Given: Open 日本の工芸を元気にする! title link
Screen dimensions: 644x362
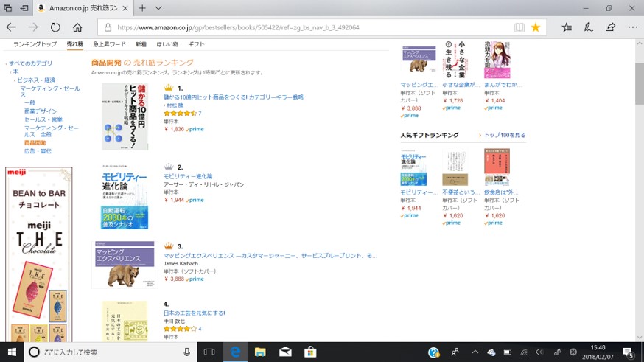Looking at the screenshot, I should click(195, 313).
